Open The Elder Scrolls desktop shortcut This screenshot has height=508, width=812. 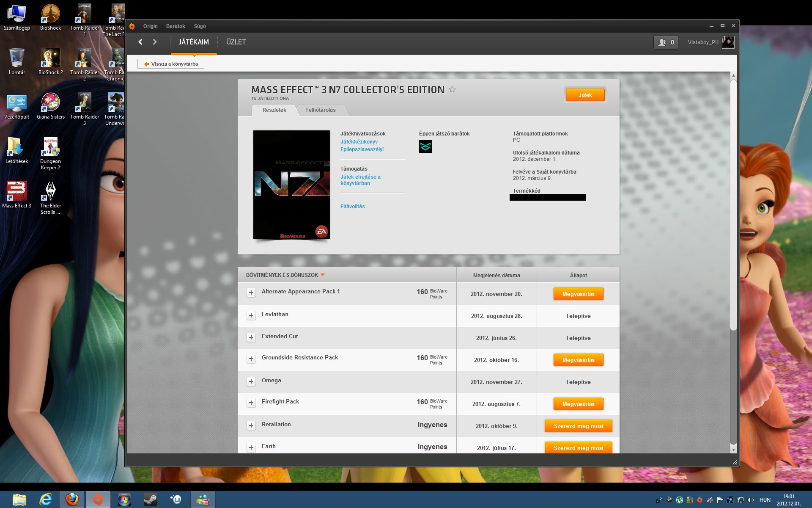[50, 198]
